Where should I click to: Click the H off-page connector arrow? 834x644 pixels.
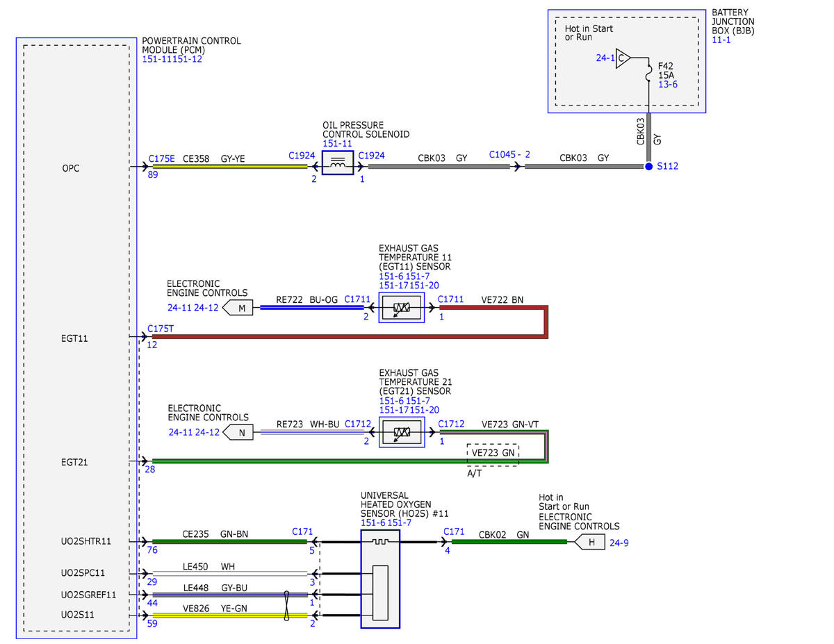589,542
